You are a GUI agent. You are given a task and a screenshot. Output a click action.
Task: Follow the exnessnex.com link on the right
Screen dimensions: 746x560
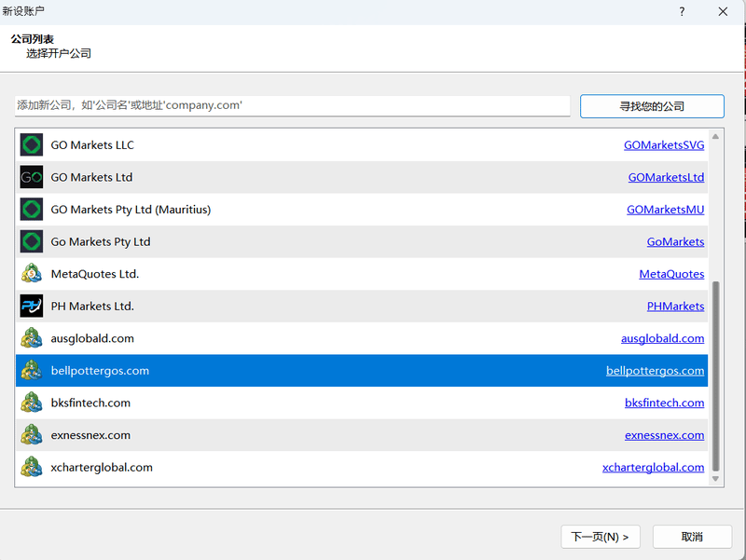click(x=664, y=435)
